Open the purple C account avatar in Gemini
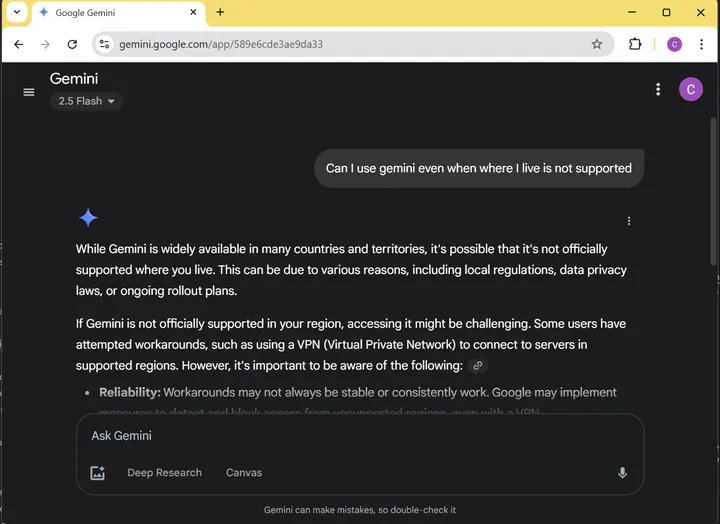720x524 pixels. [x=691, y=89]
